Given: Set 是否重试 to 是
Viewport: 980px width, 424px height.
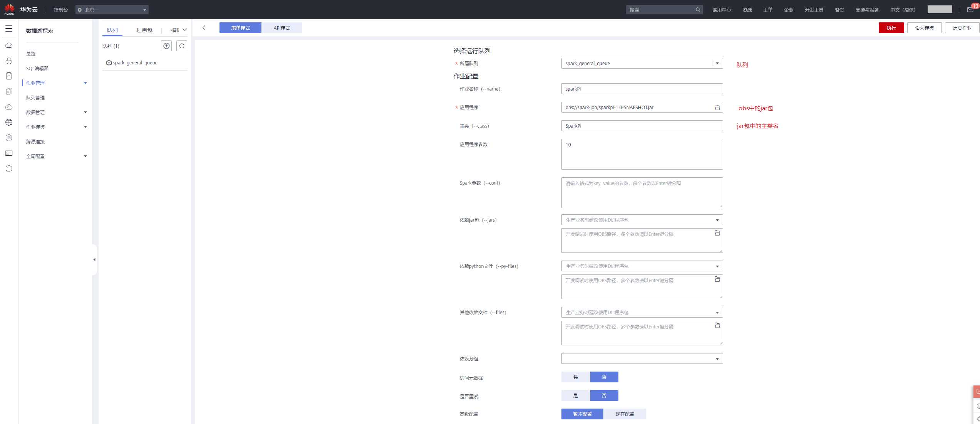Looking at the screenshot, I should click(x=575, y=395).
